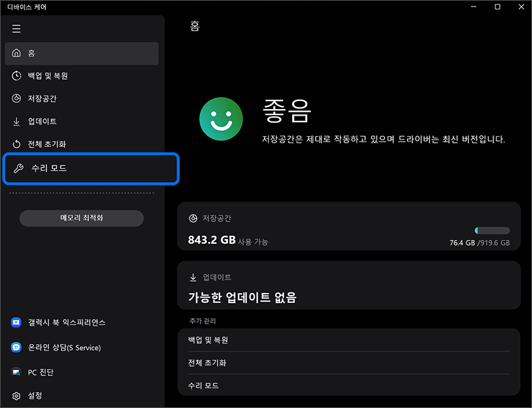Screen dimensions: 532x408
Task: Select the 업데이트 download icon
Action: [15, 121]
